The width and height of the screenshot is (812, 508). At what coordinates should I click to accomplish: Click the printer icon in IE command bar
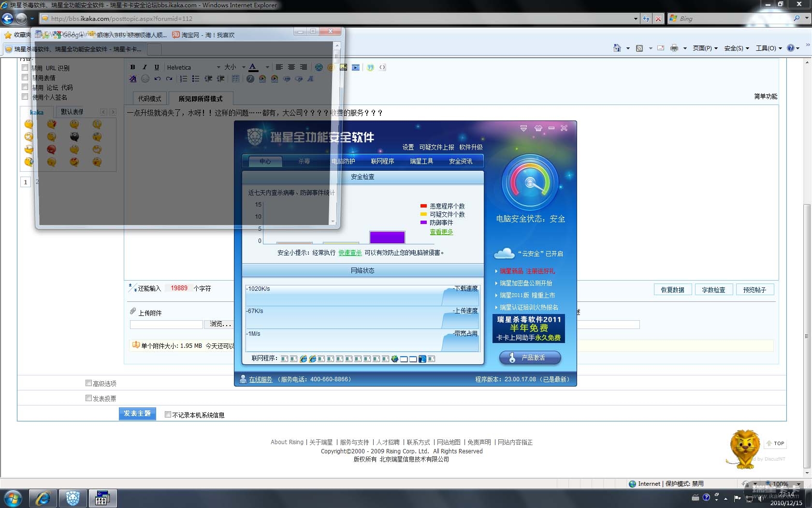click(674, 48)
